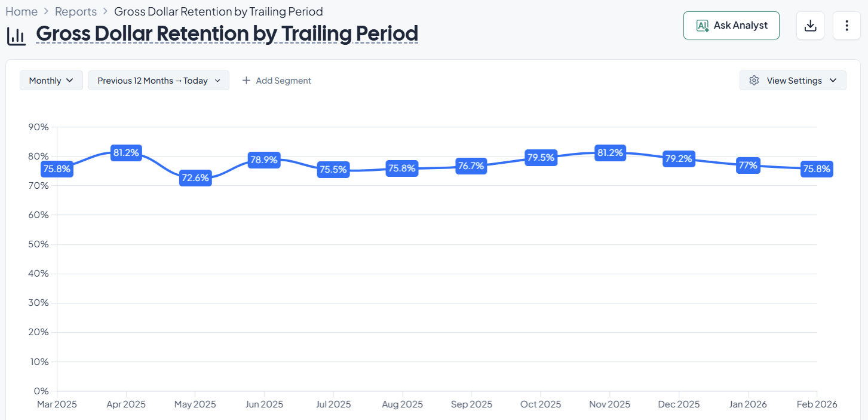Image resolution: width=868 pixels, height=420 pixels.
Task: Click the plus icon next to Add Segment
Action: point(246,80)
